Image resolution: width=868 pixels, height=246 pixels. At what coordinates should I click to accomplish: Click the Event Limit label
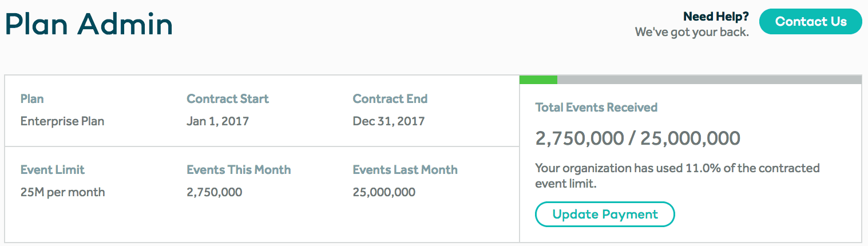tap(53, 169)
